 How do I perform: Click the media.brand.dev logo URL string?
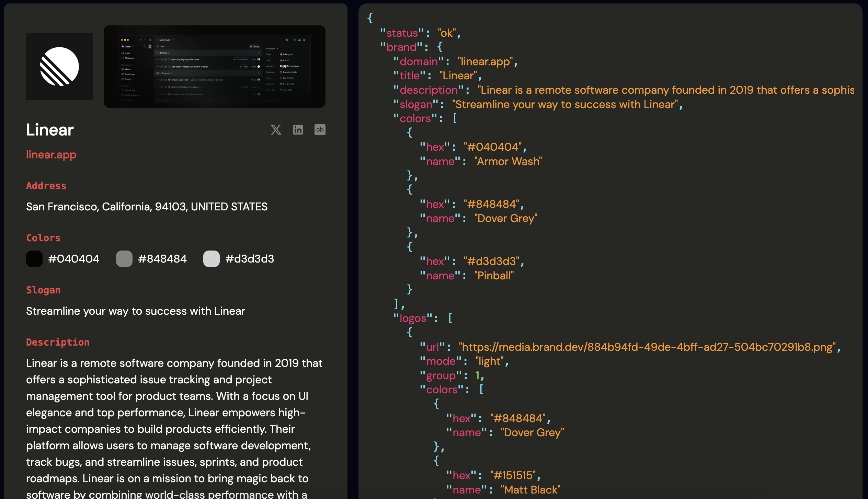click(647, 347)
